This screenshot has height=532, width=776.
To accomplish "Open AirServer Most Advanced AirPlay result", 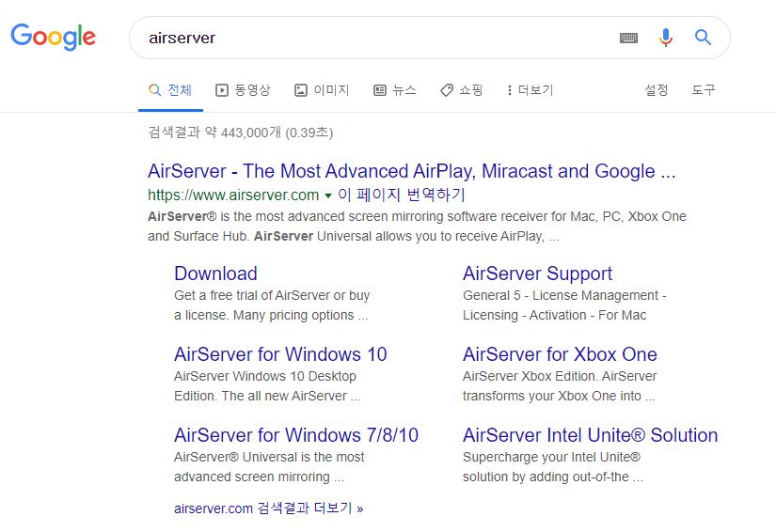I will (x=411, y=171).
